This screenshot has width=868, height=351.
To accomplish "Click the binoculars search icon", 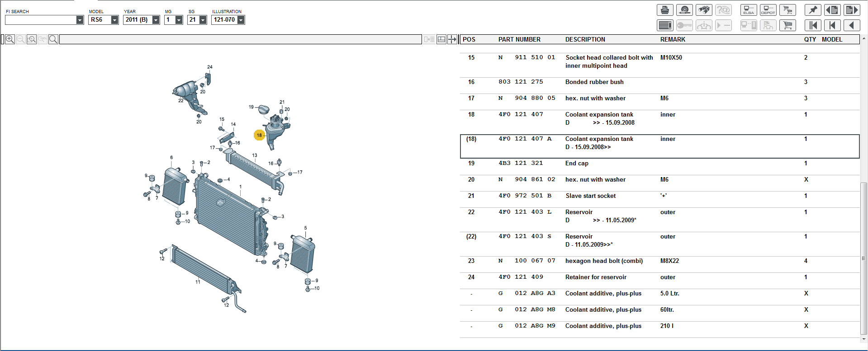I will pos(704,10).
